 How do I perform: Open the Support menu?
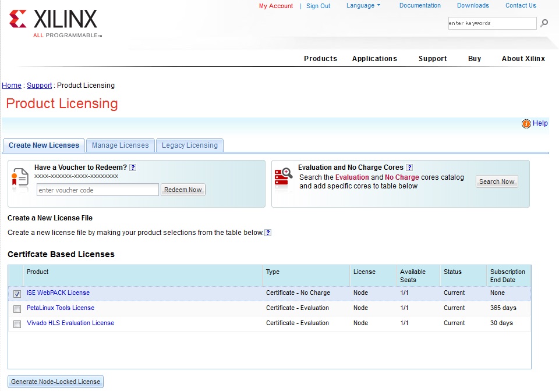pos(433,58)
